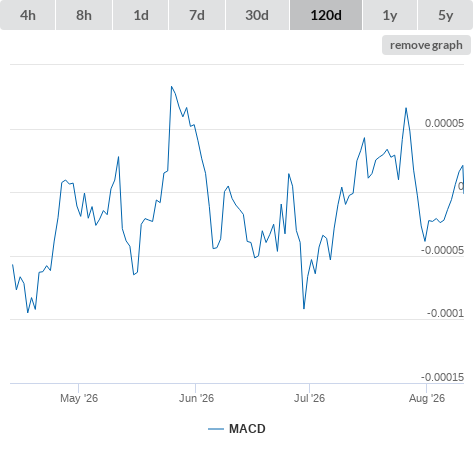The height and width of the screenshot is (455, 474).
Task: Click the Aug '26 axis label
Action: [427, 398]
